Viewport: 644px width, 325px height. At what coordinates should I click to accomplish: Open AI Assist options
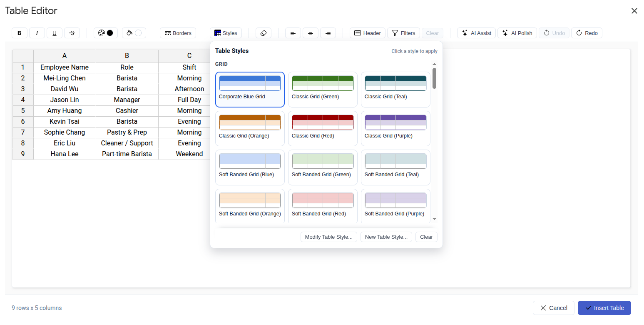point(476,33)
